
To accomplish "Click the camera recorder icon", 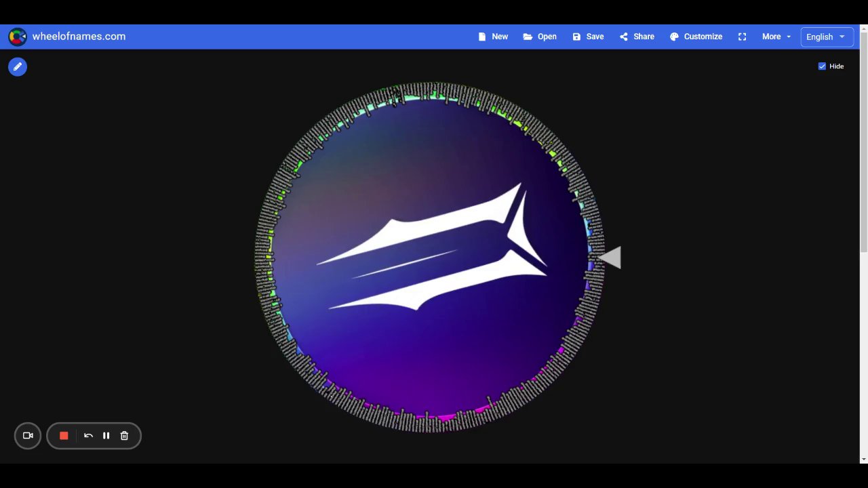I will pyautogui.click(x=28, y=436).
